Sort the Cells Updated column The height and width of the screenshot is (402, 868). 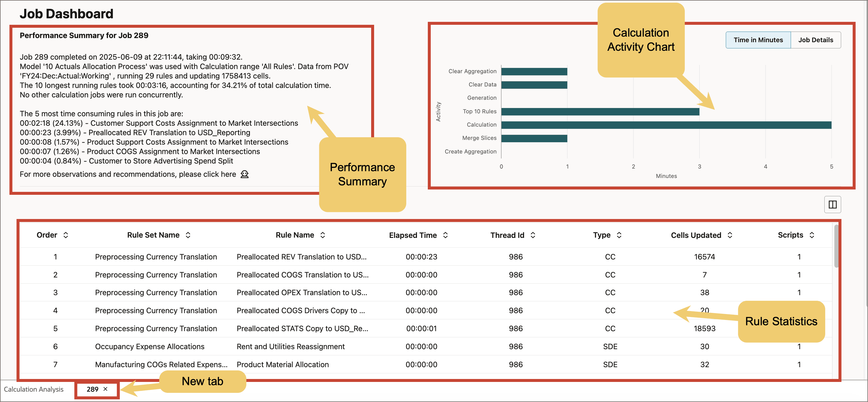(x=730, y=235)
